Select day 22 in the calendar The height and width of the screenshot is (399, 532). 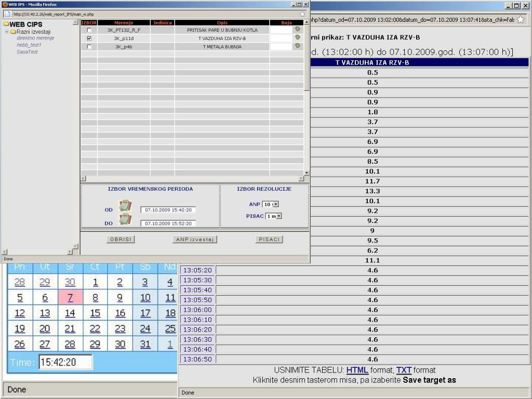click(96, 328)
